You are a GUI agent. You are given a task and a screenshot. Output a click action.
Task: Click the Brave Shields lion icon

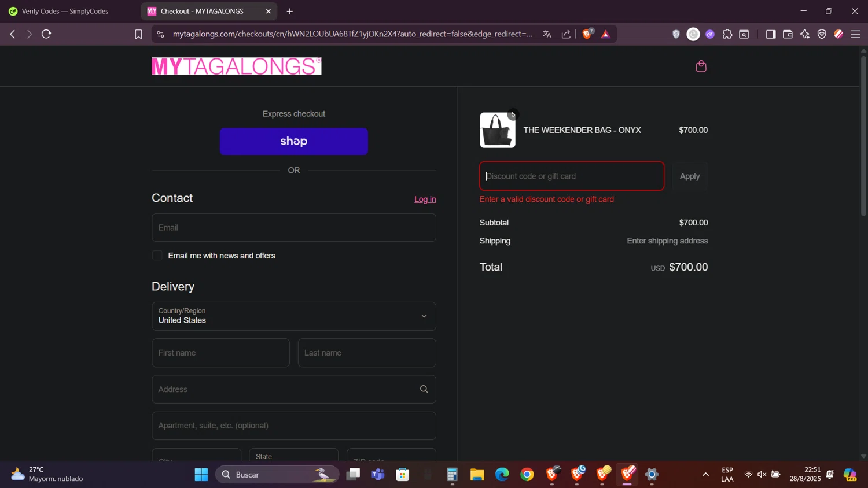pyautogui.click(x=587, y=34)
